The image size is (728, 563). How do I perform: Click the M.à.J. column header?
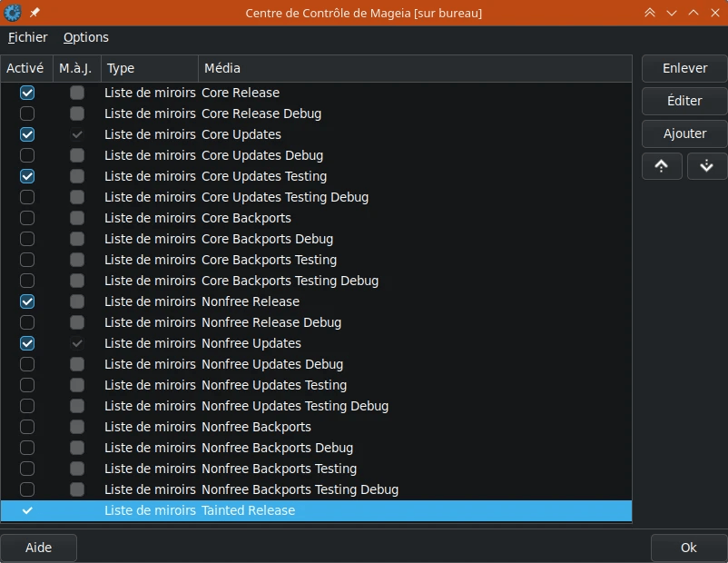click(x=77, y=68)
